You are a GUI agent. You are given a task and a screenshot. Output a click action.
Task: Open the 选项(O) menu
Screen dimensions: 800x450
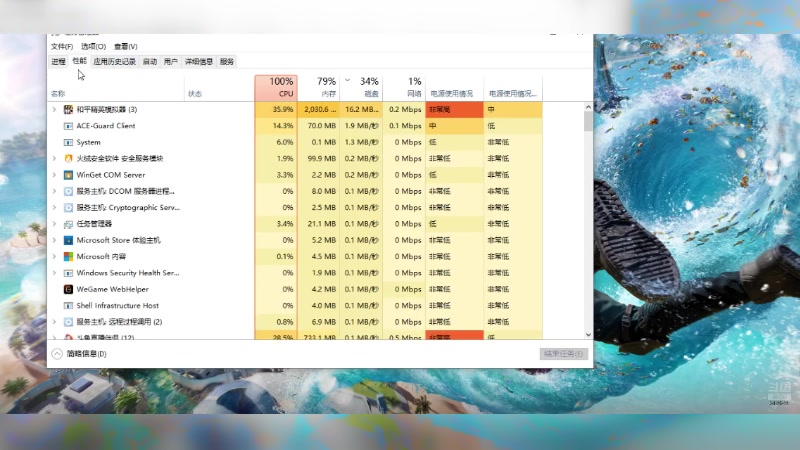[93, 46]
